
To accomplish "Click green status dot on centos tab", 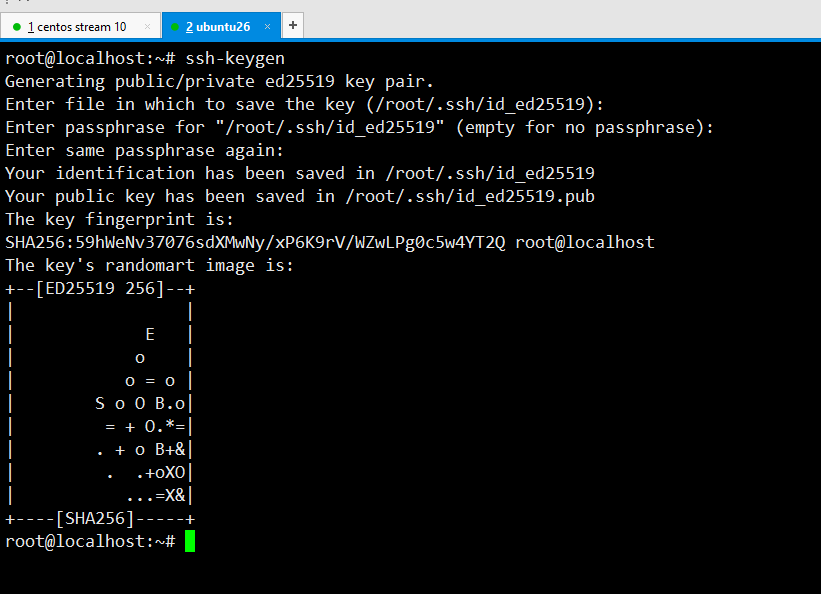I will [x=17, y=27].
